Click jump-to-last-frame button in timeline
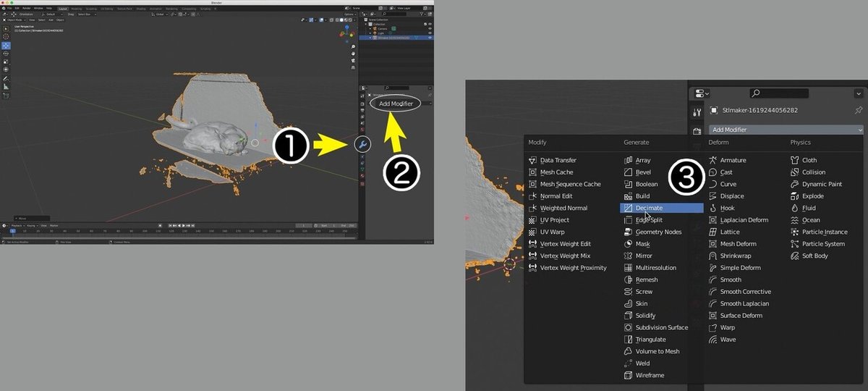This screenshot has width=868, height=391. [193, 226]
